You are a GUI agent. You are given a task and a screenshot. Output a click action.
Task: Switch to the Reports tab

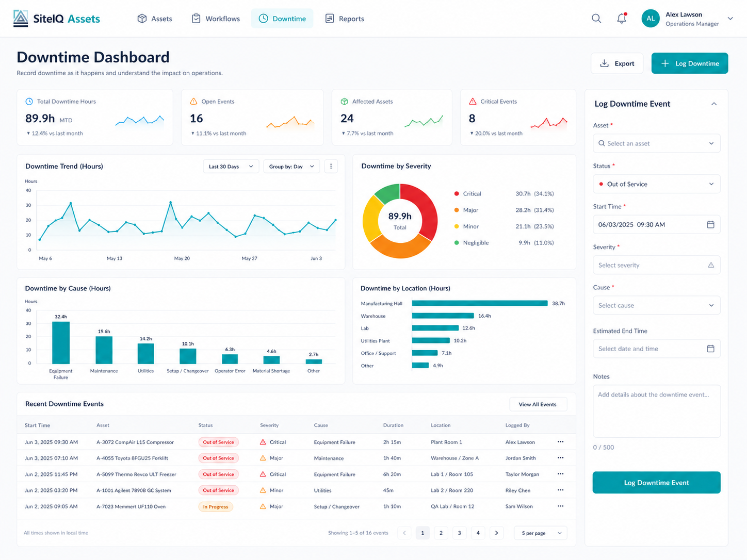[x=345, y=19]
